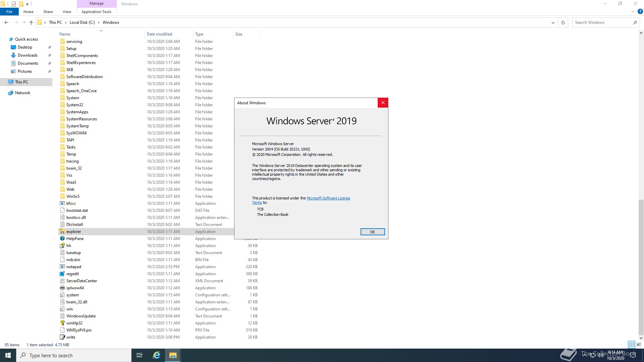Click the hh help application icon
The image size is (644, 362).
(62, 246)
